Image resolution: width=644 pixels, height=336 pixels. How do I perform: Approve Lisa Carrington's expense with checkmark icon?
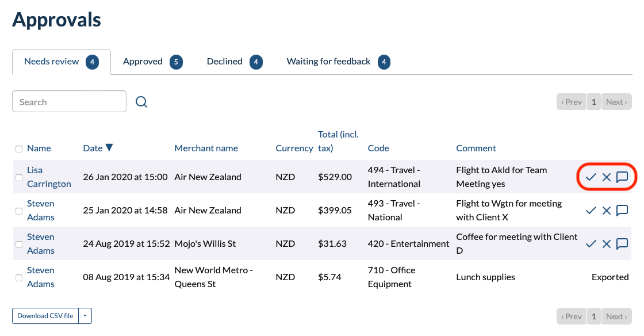pyautogui.click(x=591, y=177)
